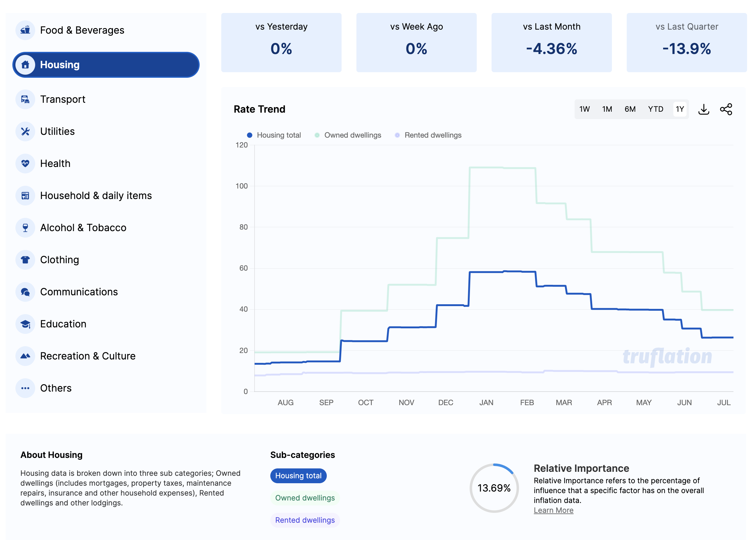
Task: Click the Food & Beverages cake icon
Action: [25, 30]
